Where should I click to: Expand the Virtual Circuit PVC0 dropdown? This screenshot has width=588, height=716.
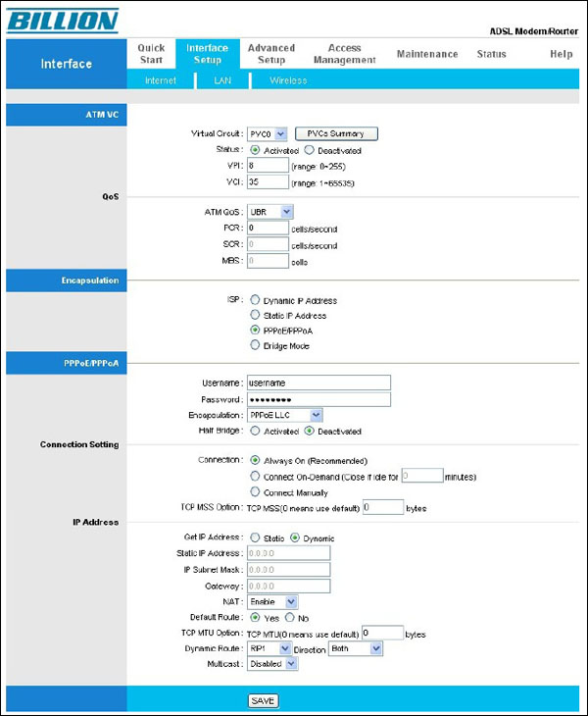pyautogui.click(x=268, y=133)
